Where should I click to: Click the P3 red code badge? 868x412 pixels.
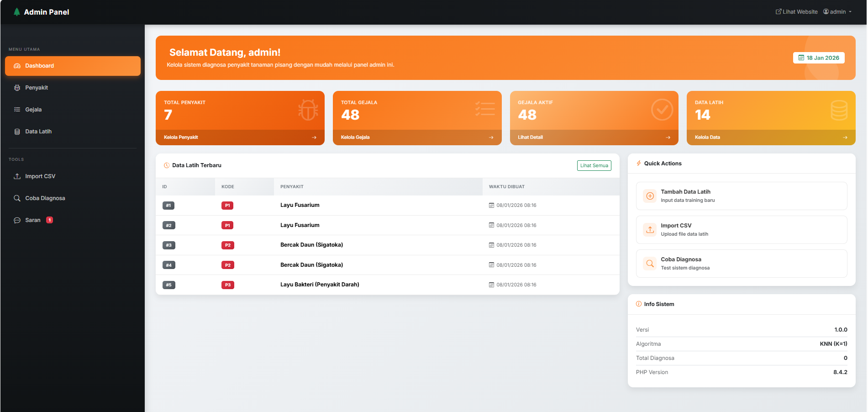click(x=227, y=285)
